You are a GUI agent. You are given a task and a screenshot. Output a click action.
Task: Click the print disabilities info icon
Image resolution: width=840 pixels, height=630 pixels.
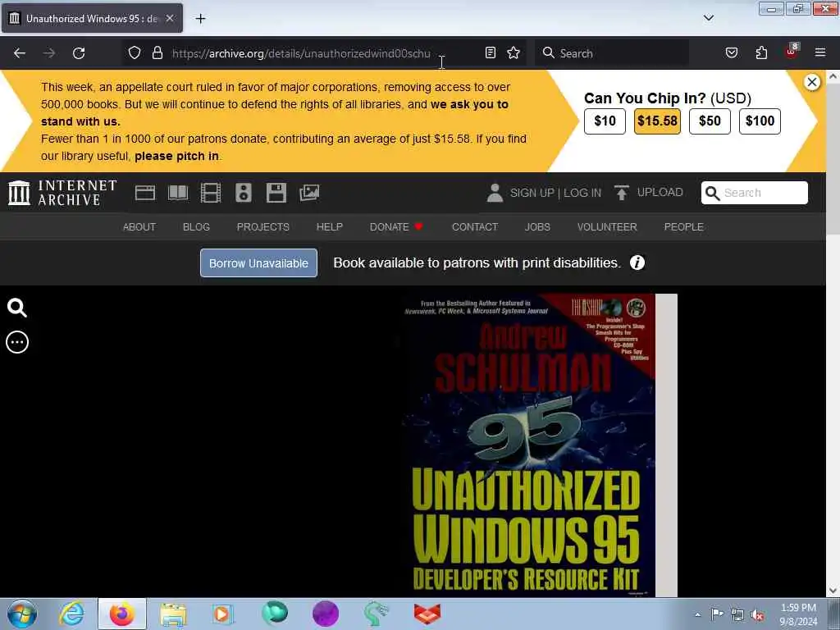637,262
